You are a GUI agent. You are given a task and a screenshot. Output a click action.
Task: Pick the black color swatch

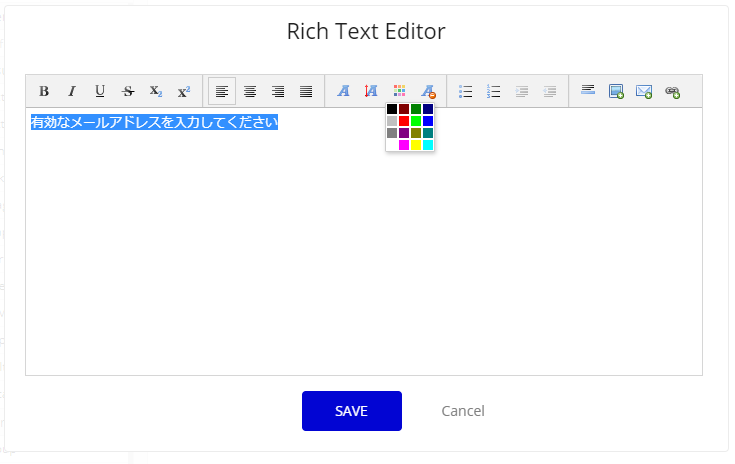pos(392,109)
